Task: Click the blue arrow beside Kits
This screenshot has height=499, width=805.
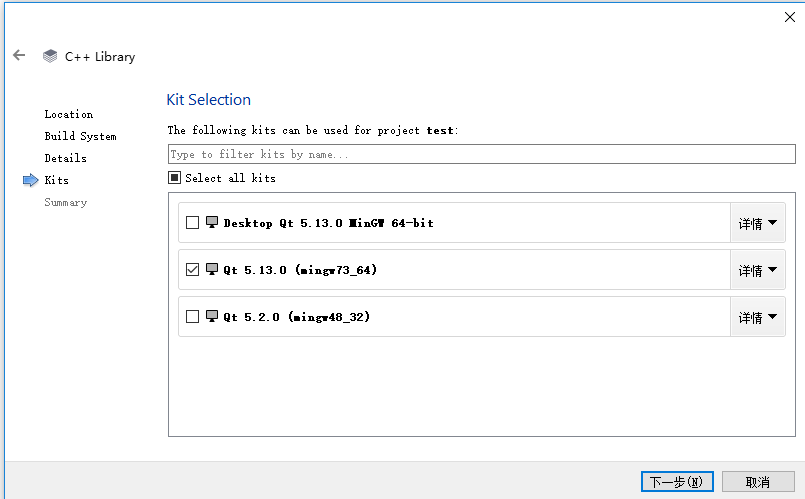Action: pos(30,181)
